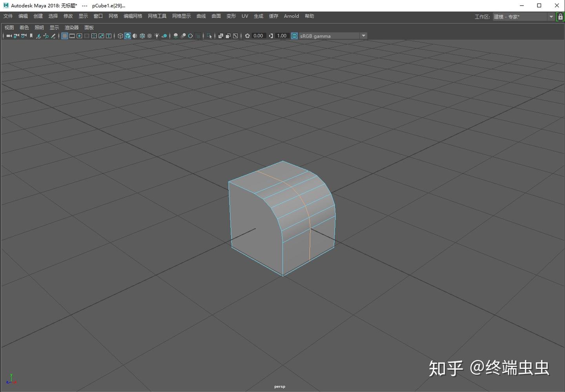This screenshot has width=565, height=392.
Task: Toggle screen-space ambient occlusion icon
Action: pyautogui.click(x=175, y=36)
